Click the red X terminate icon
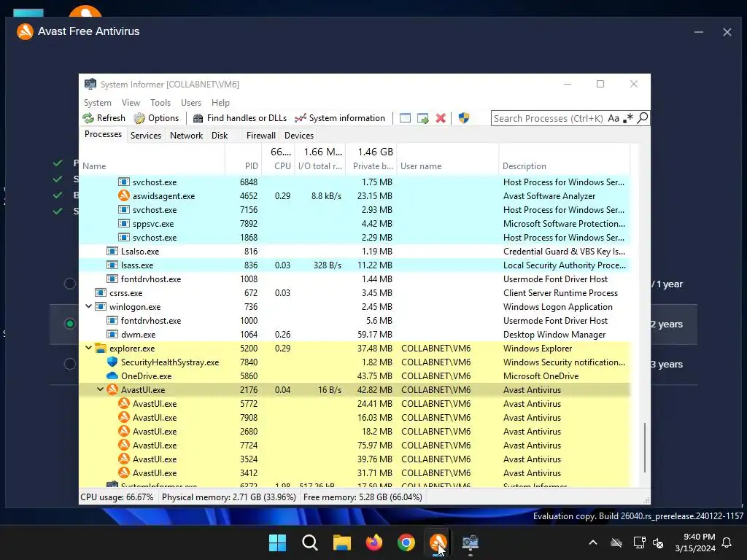 pos(441,118)
